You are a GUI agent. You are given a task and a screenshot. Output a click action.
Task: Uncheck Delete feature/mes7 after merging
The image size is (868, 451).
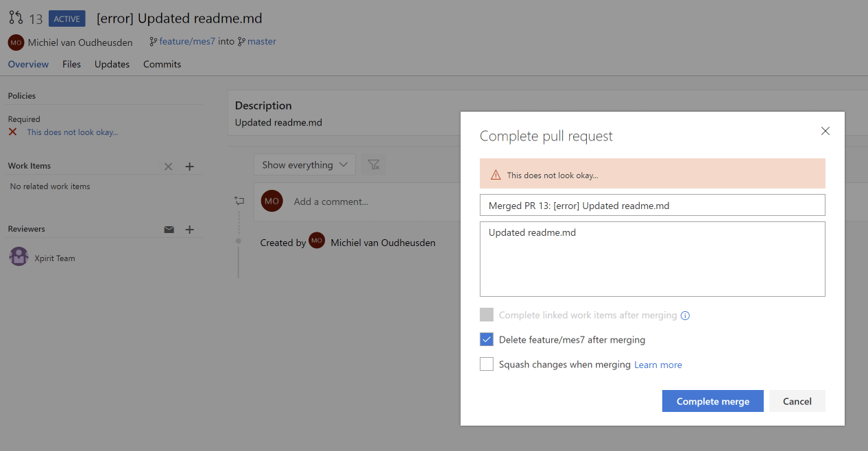(487, 339)
